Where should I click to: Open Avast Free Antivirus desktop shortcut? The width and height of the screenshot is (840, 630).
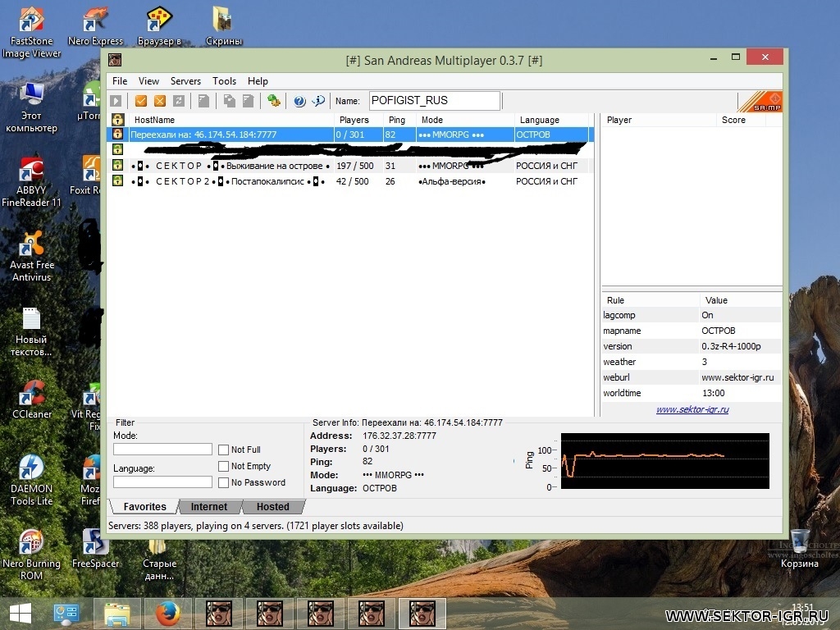tap(31, 256)
